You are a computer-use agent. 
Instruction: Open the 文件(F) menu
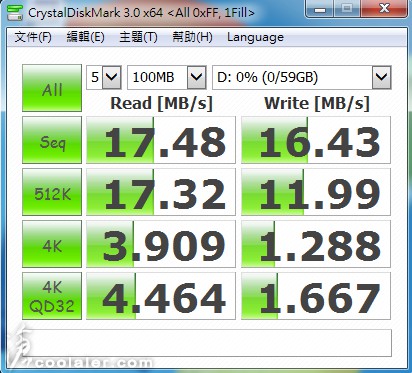pyautogui.click(x=33, y=37)
